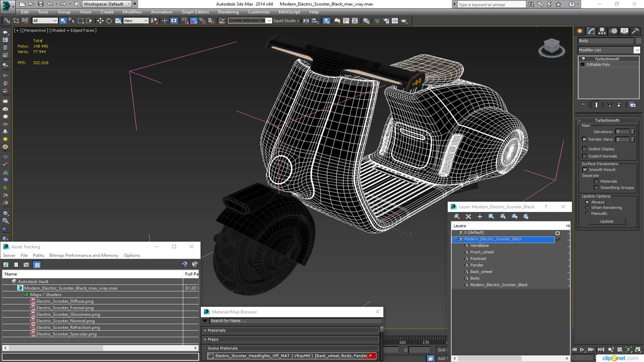Click the Undo arrow in title bar
The width and height of the screenshot is (644, 362).
(50, 4)
